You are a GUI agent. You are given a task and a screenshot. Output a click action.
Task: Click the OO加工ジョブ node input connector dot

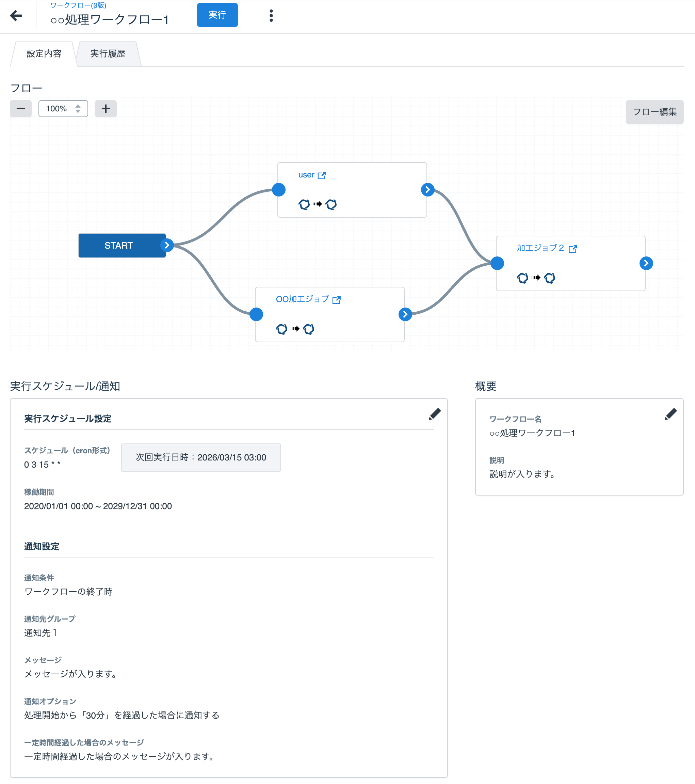[256, 315]
